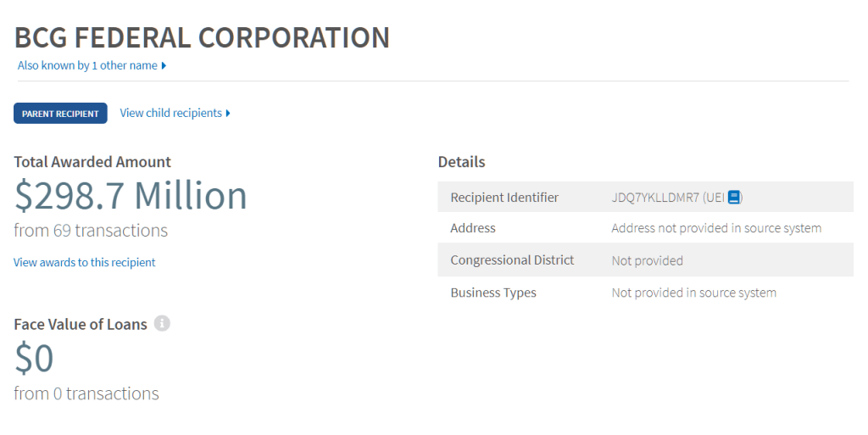This screenshot has width=868, height=435.
Task: Click the Total Awarded Amount heading
Action: (x=92, y=162)
